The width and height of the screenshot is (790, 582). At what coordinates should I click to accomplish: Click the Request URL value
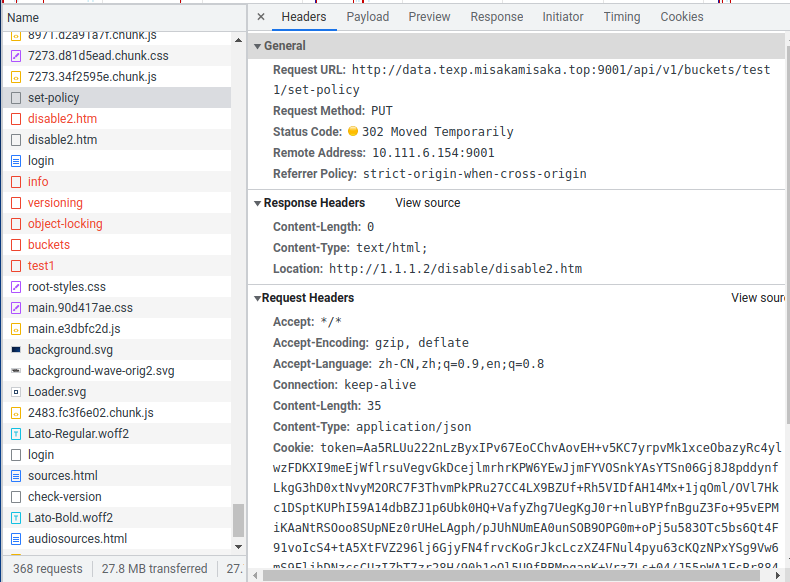point(521,80)
